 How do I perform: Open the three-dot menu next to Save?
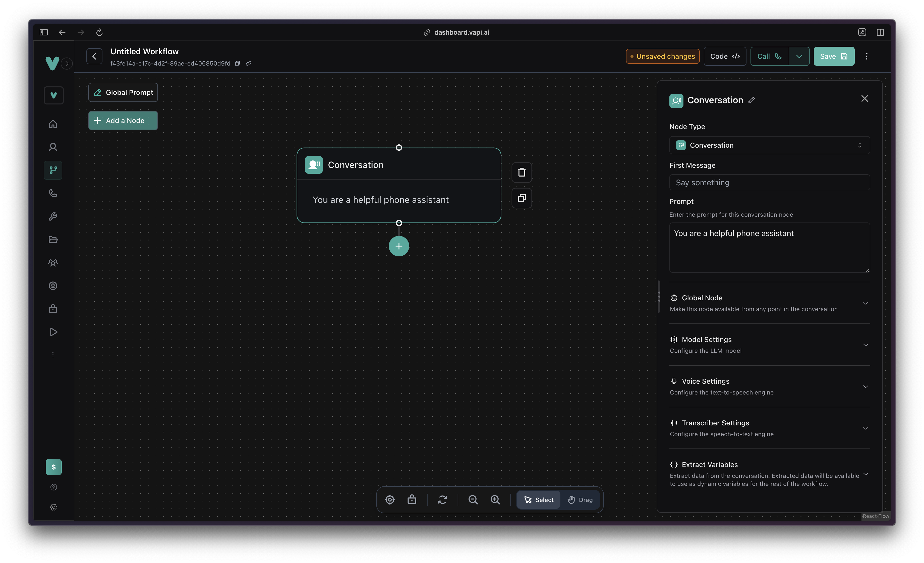[867, 56]
